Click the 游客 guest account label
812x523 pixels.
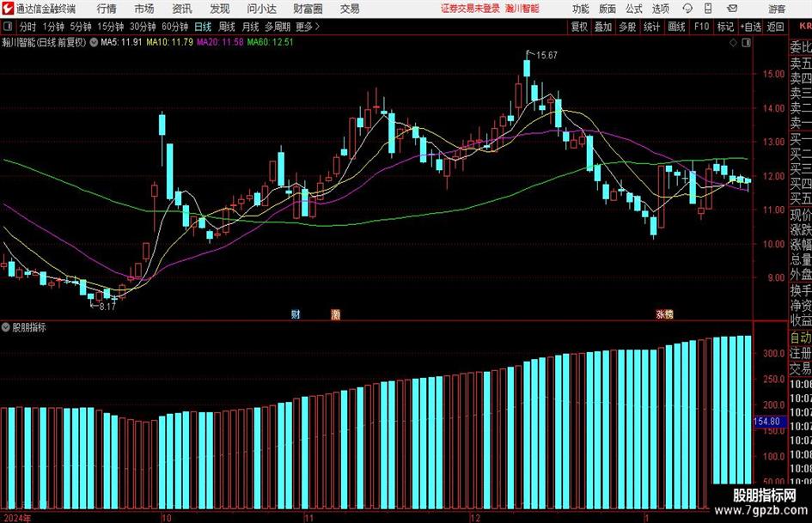pyautogui.click(x=777, y=9)
